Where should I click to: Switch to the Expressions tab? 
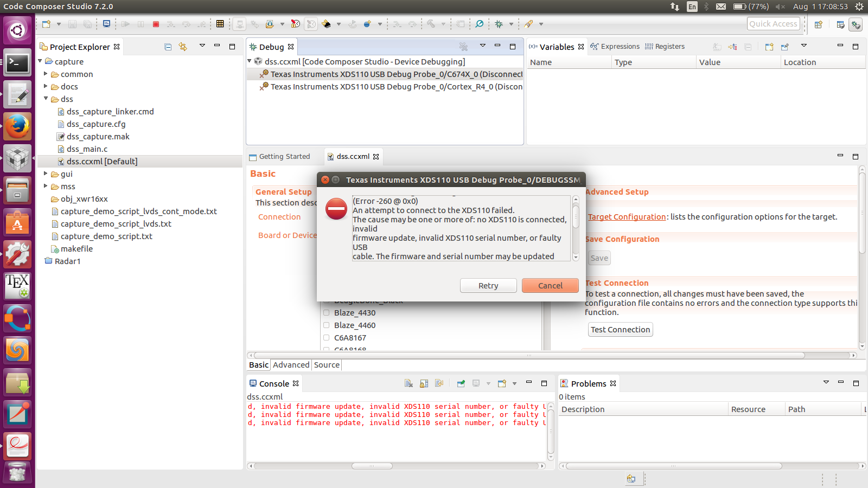pyautogui.click(x=615, y=47)
